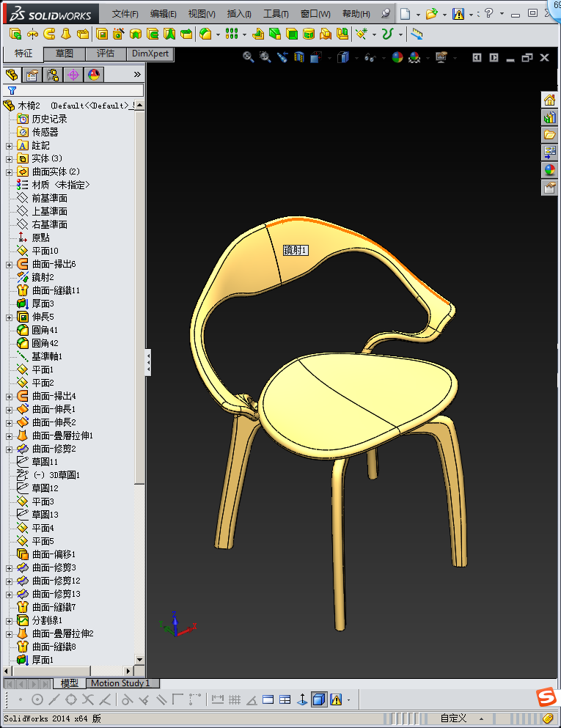This screenshot has height=728, width=561.
Task: Click the curves tool icon
Action: [387, 34]
